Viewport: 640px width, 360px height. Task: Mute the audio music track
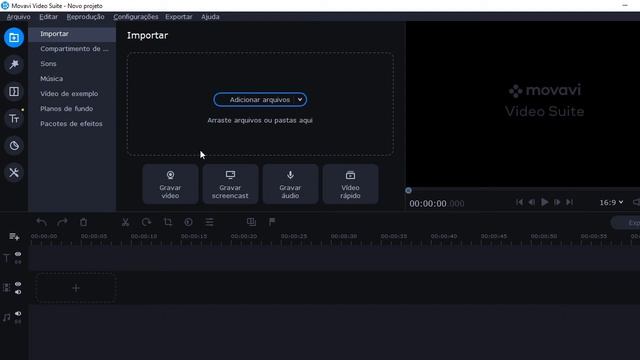(18, 313)
